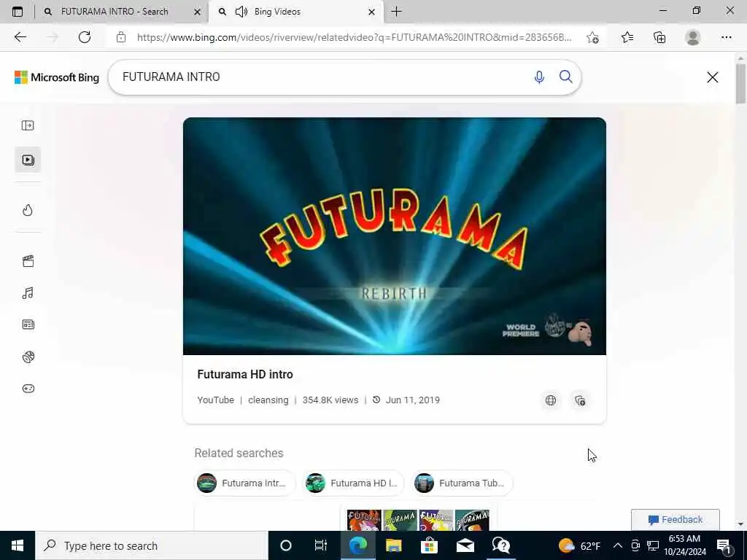Go to Microsoft Bing home logo
Image resolution: width=747 pixels, height=560 pixels.
[57, 77]
